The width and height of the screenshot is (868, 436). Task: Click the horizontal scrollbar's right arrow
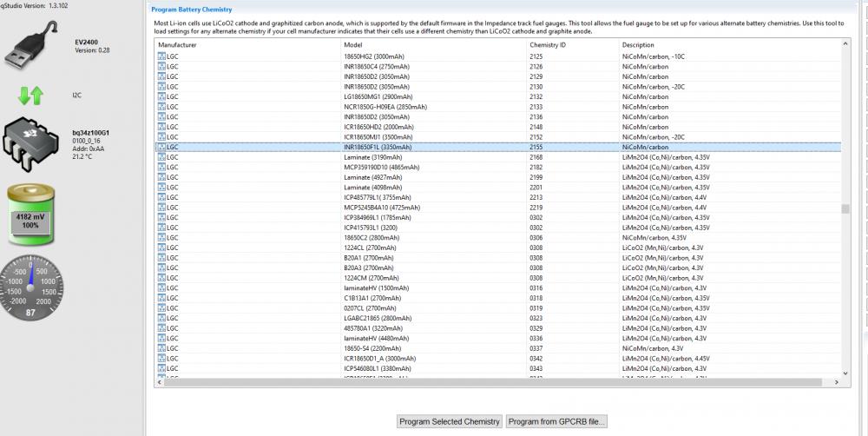[x=837, y=382]
